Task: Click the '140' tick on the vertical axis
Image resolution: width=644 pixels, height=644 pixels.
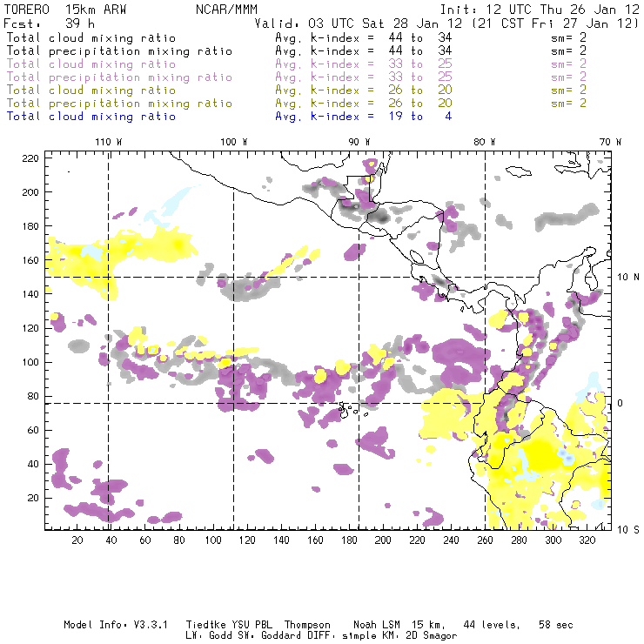Action: tap(30, 294)
